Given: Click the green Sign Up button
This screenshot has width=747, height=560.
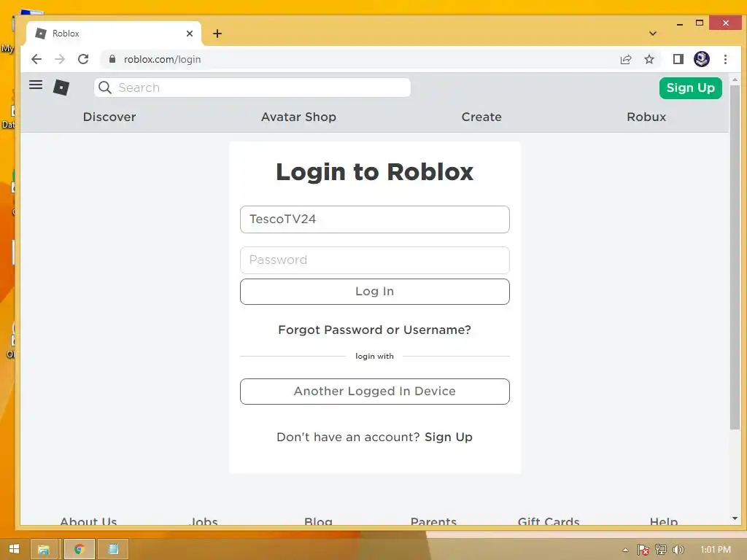Looking at the screenshot, I should click(x=690, y=88).
